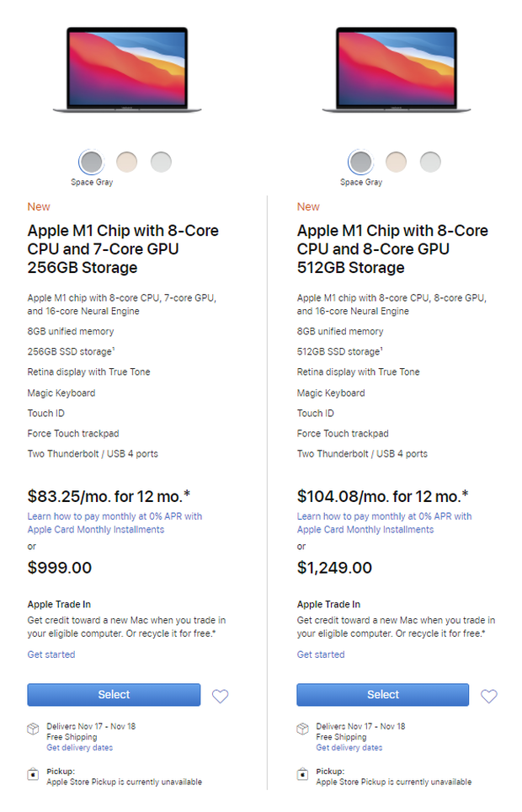Click Get started trade-in link, 512GB model

pos(321,654)
